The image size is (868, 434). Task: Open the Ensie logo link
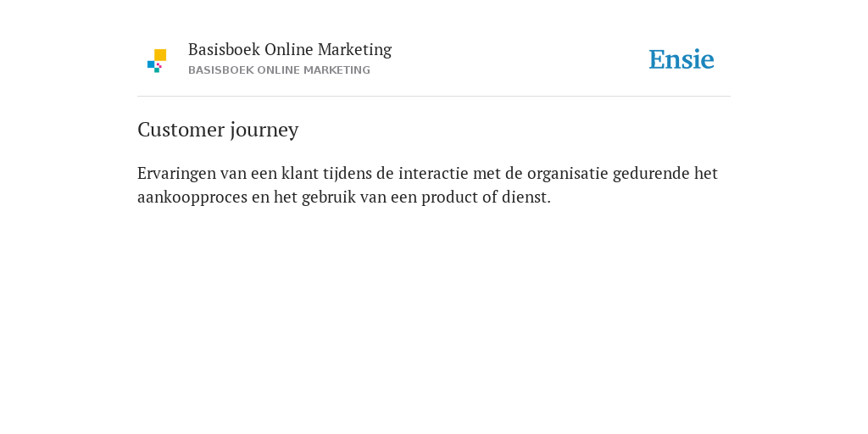[x=682, y=59]
